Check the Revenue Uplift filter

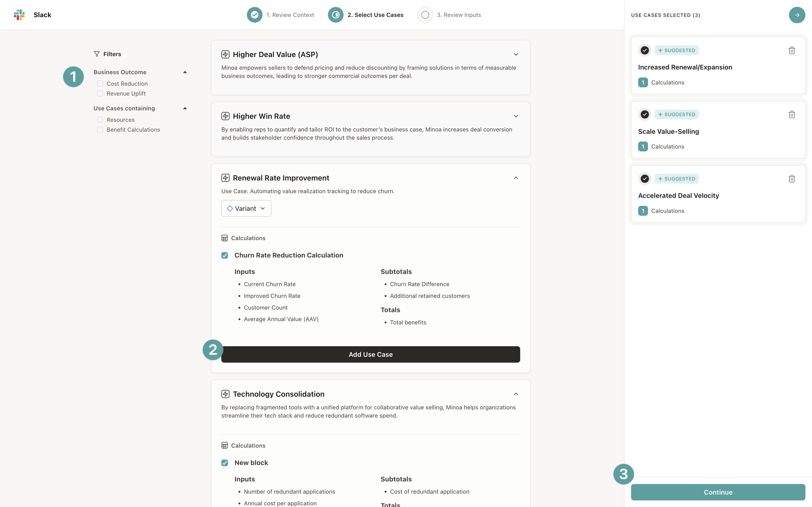[x=100, y=94]
